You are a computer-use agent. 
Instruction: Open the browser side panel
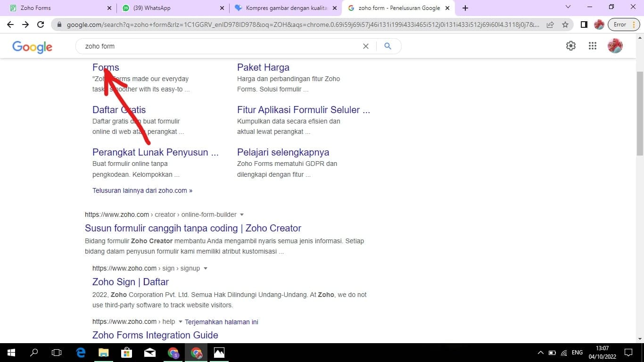coord(584,25)
